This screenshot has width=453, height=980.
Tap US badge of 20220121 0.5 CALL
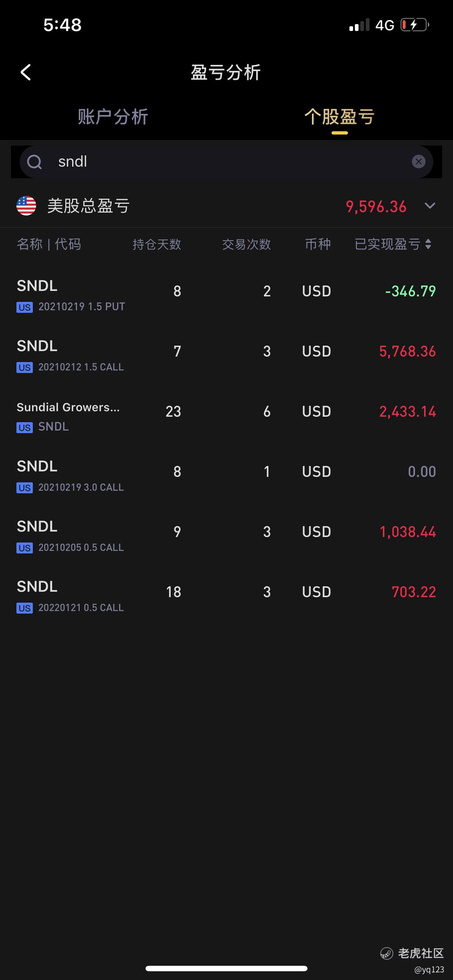tap(24, 608)
